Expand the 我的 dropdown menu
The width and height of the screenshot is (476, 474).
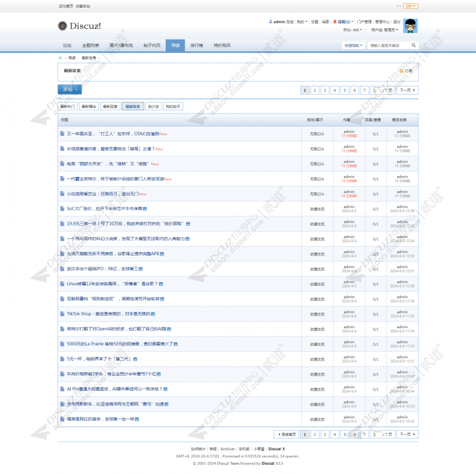(302, 21)
